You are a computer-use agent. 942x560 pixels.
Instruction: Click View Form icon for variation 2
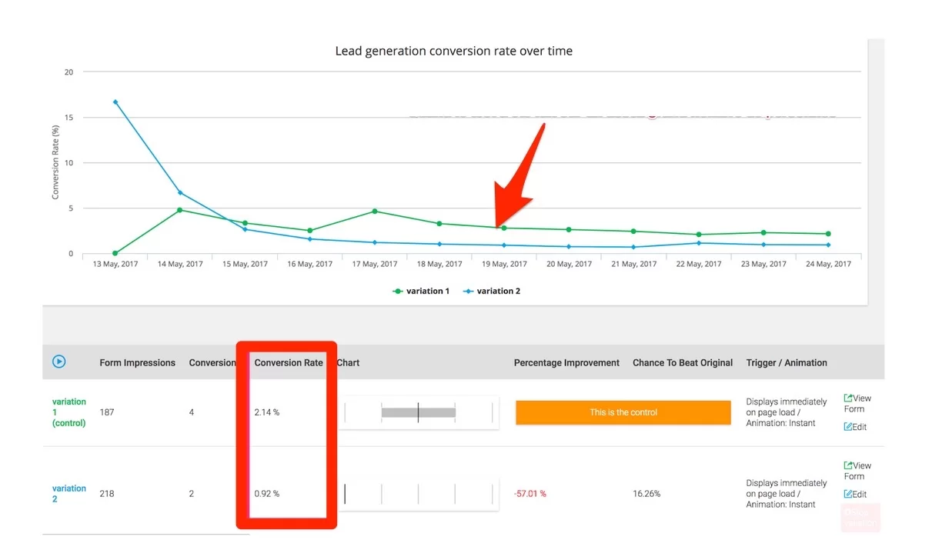pos(848,465)
